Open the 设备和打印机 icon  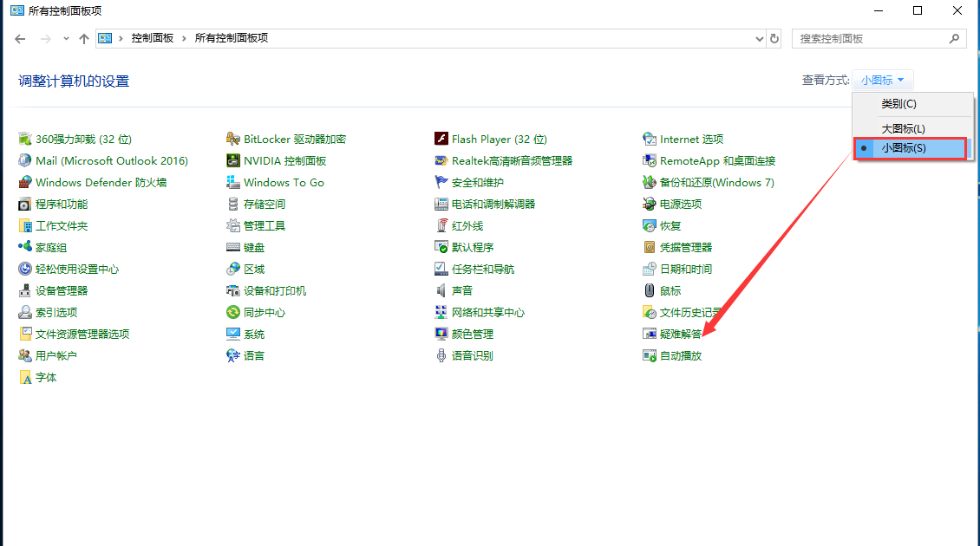[x=233, y=290]
